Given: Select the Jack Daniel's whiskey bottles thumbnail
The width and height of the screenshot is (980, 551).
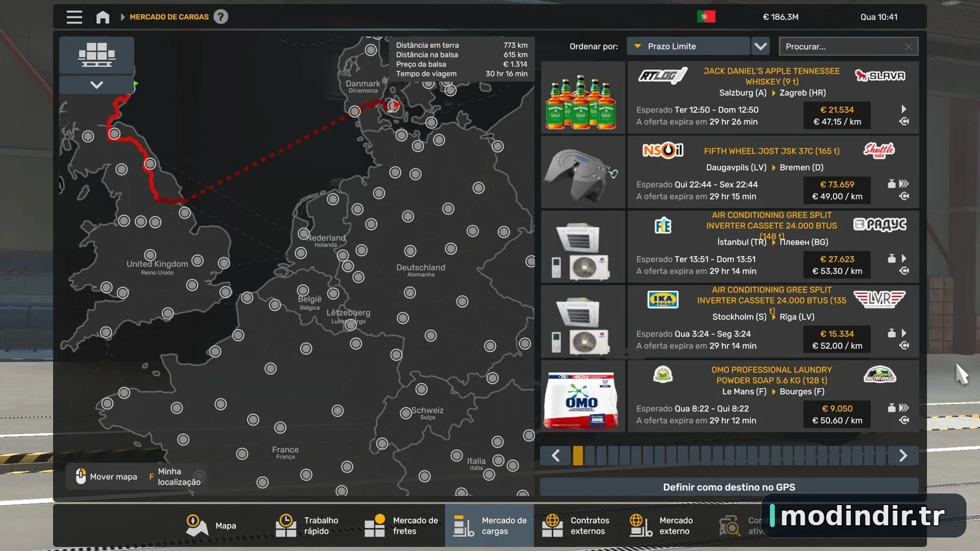Looking at the screenshot, I should coord(583,98).
